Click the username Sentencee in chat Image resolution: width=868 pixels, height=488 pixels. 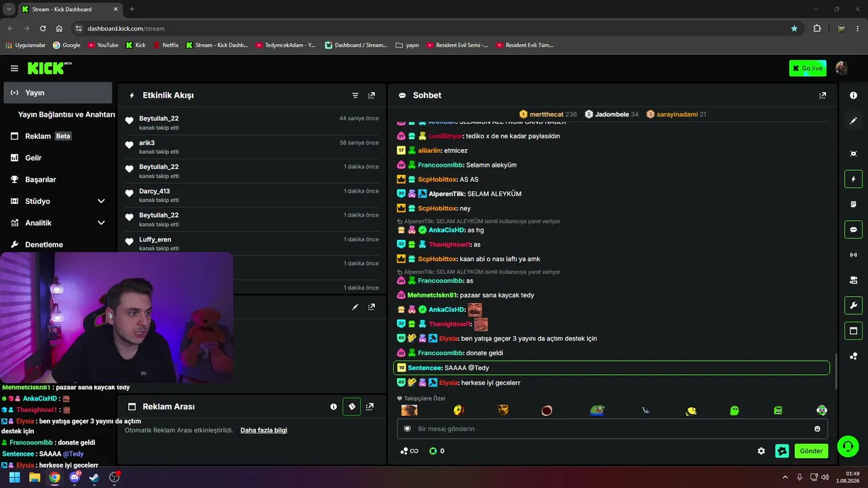pyautogui.click(x=425, y=368)
